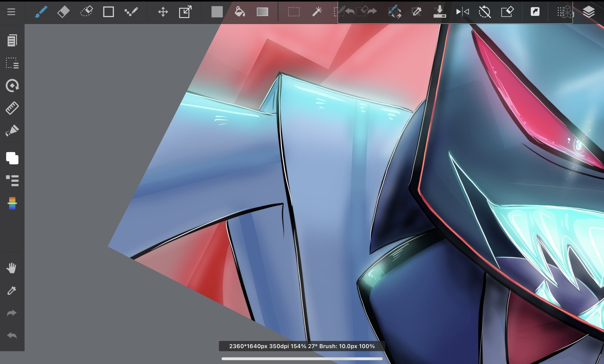Select the Brush tool
Viewport: 604px width, 364px height.
(41, 12)
